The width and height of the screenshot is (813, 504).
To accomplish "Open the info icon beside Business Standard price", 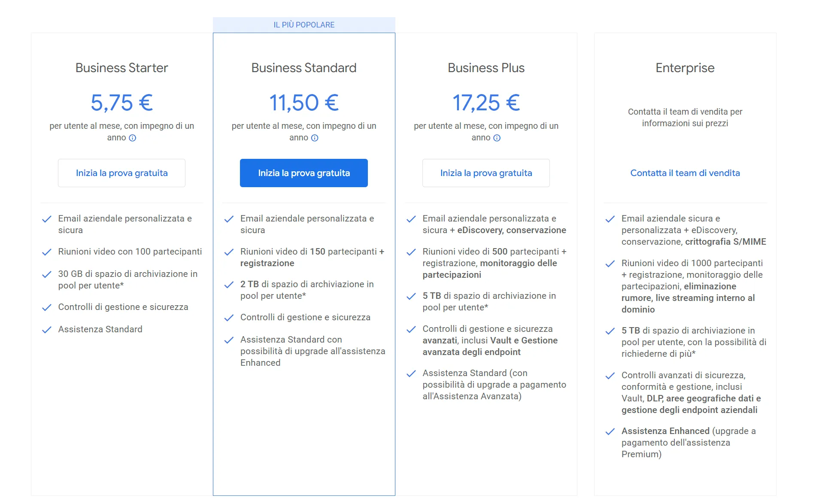I will click(x=315, y=138).
